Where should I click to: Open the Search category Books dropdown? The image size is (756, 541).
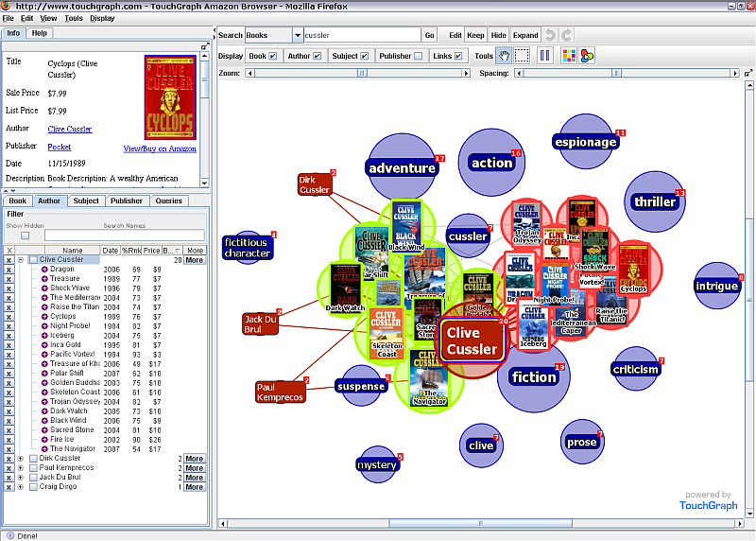pyautogui.click(x=298, y=35)
